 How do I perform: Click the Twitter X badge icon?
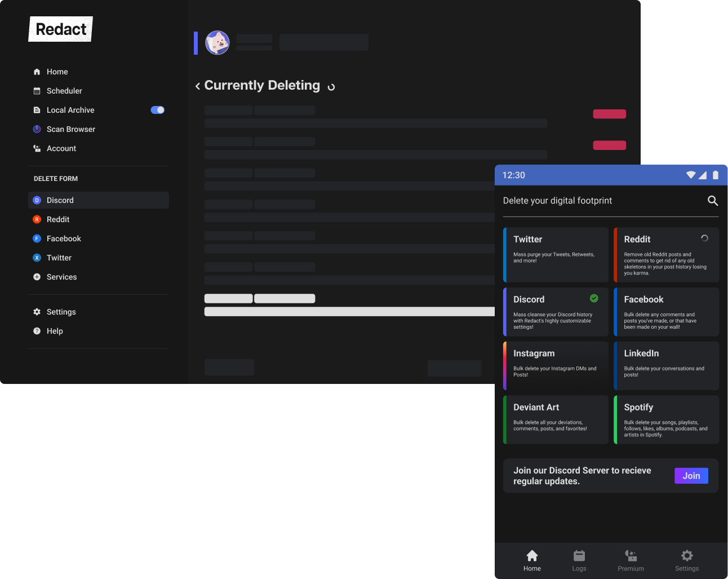37,258
